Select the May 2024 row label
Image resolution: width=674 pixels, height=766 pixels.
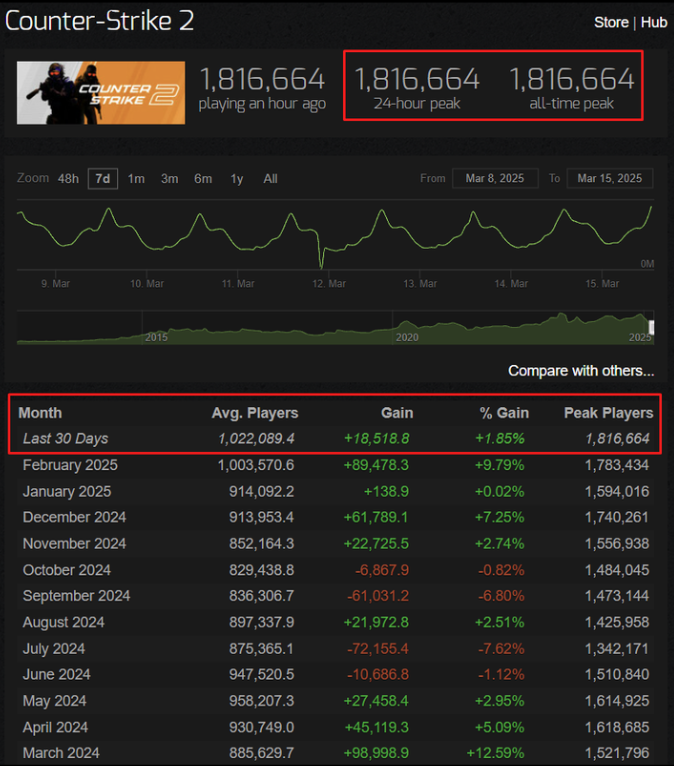click(x=54, y=701)
